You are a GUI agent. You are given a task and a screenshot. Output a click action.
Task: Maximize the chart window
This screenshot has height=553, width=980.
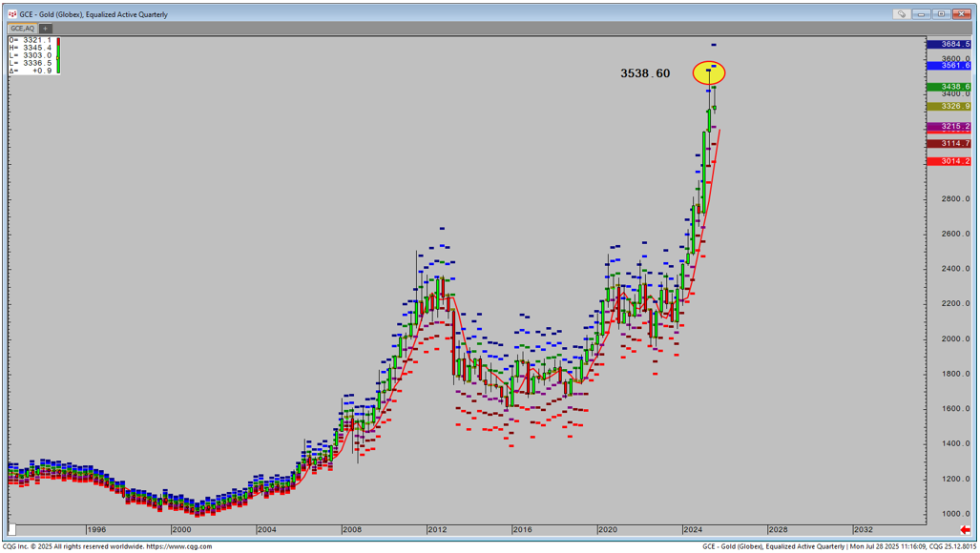pos(941,14)
